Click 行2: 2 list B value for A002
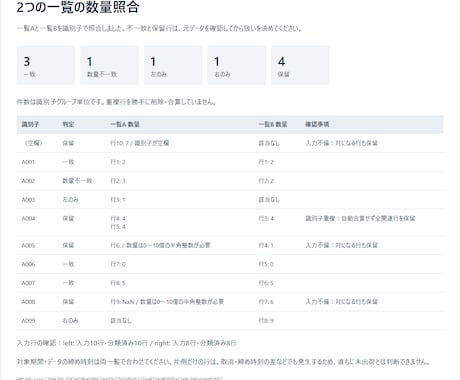 click(266, 181)
